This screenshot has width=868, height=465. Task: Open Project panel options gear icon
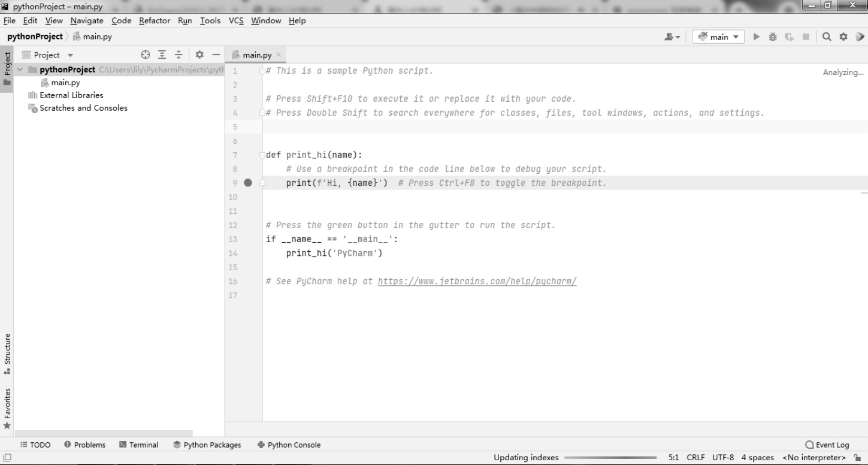tap(199, 55)
